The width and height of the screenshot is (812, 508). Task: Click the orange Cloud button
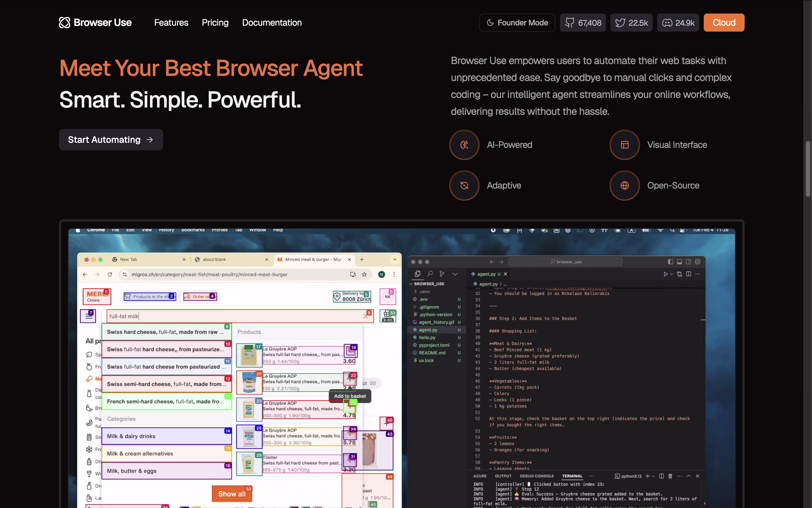724,23
